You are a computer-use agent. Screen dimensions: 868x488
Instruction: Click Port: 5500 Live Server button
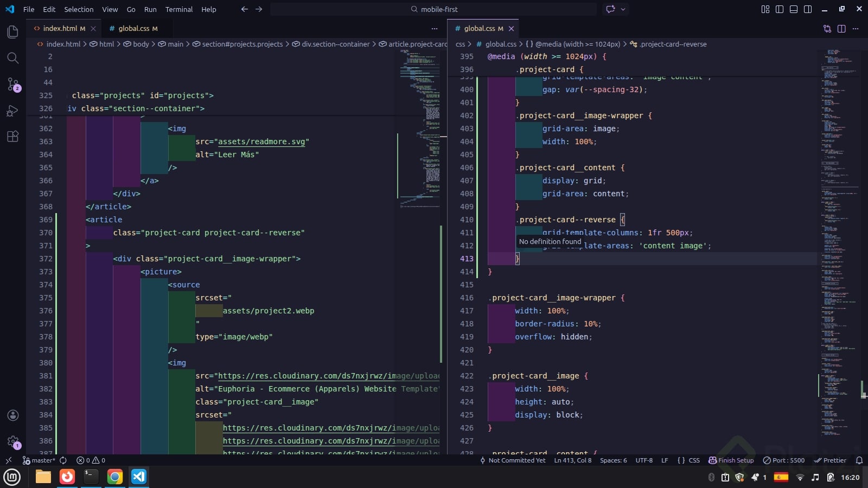pos(784,460)
